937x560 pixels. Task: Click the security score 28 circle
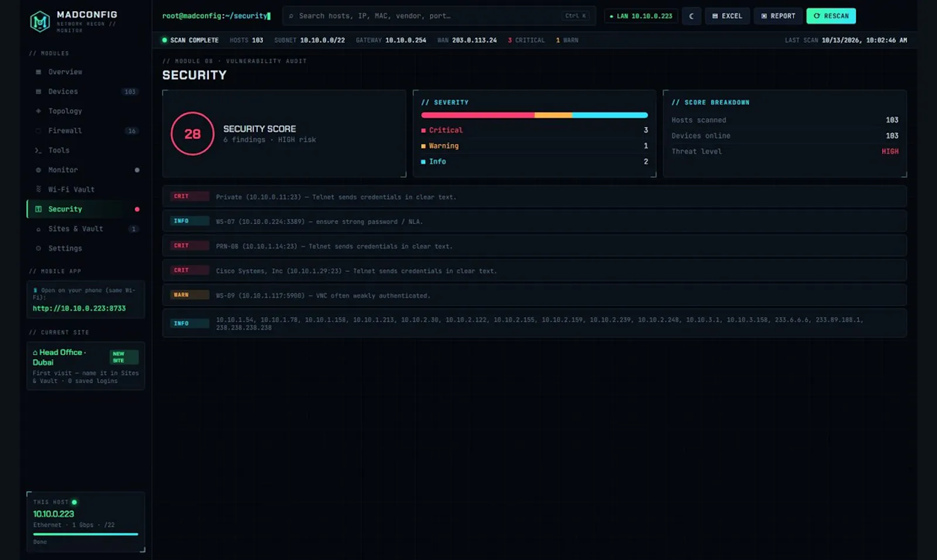click(193, 134)
